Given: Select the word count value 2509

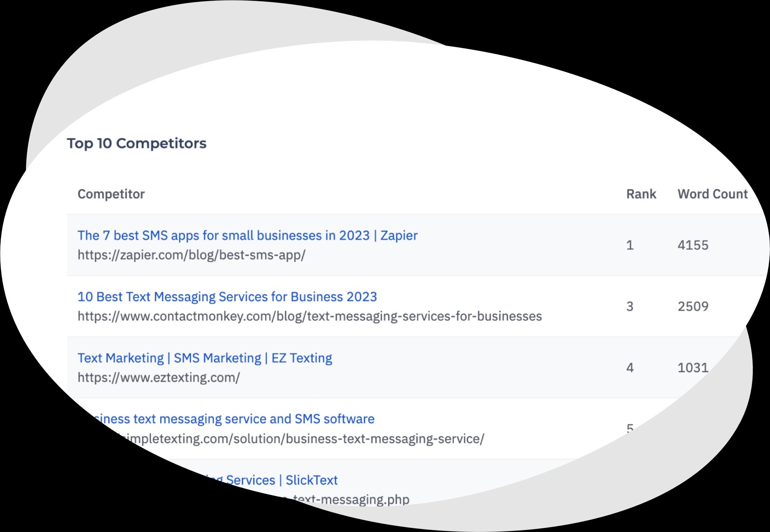Looking at the screenshot, I should click(x=693, y=306).
